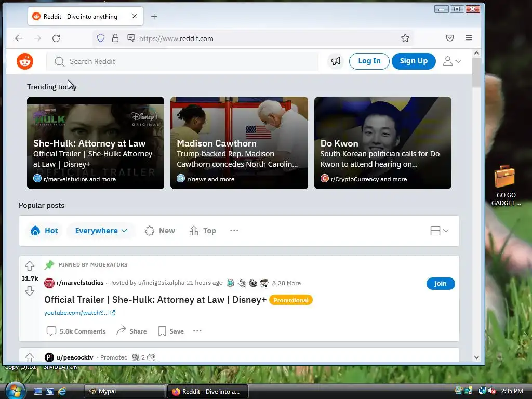The width and height of the screenshot is (532, 399).
Task: Reload the current page
Action: click(x=56, y=38)
